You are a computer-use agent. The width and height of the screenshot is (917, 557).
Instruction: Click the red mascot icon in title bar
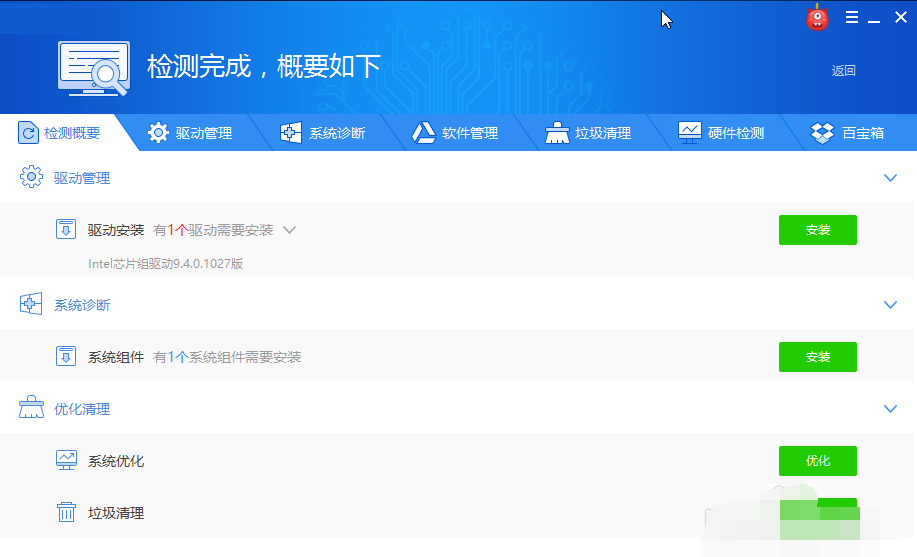point(817,18)
